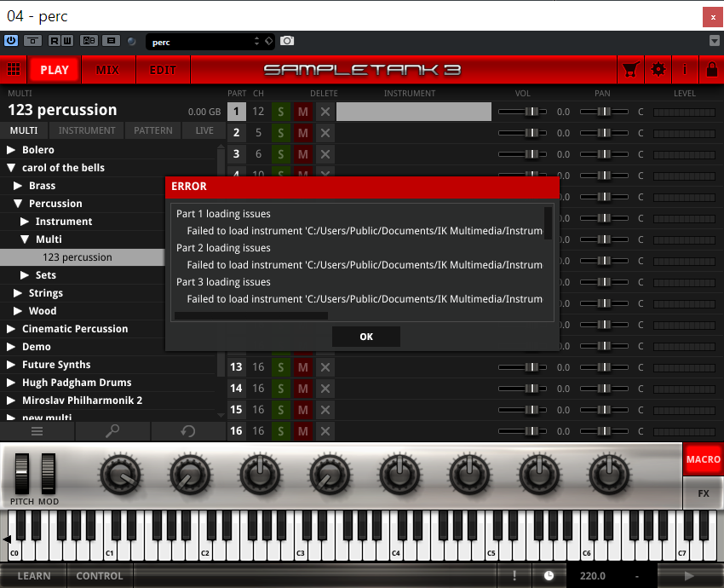Expand the Cinematic Percussion folder
This screenshot has height=588, width=724.
click(11, 329)
